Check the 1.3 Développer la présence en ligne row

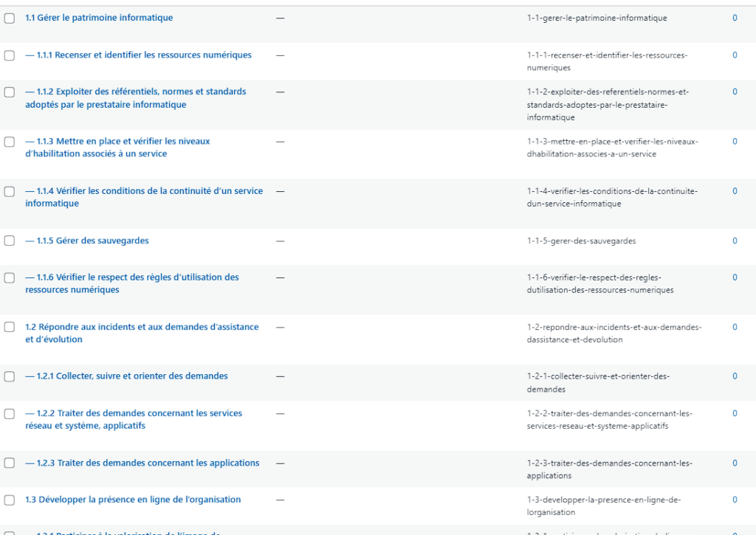[10, 500]
